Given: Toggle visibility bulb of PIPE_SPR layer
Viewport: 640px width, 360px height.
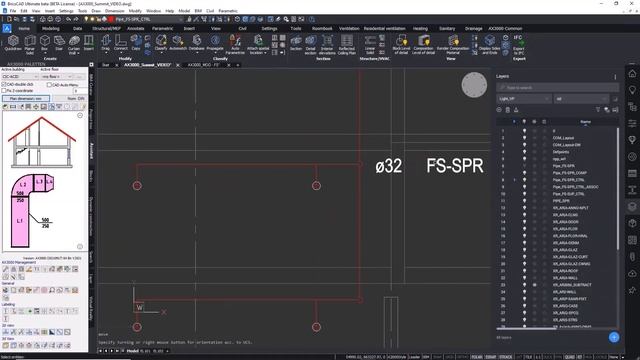Looking at the screenshot, I should pyautogui.click(x=524, y=201).
